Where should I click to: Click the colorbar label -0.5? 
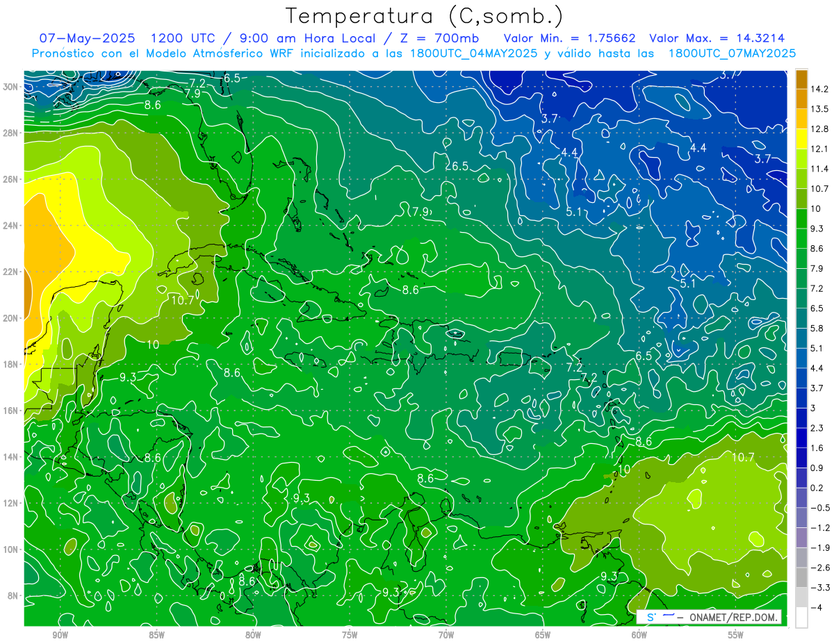click(819, 508)
